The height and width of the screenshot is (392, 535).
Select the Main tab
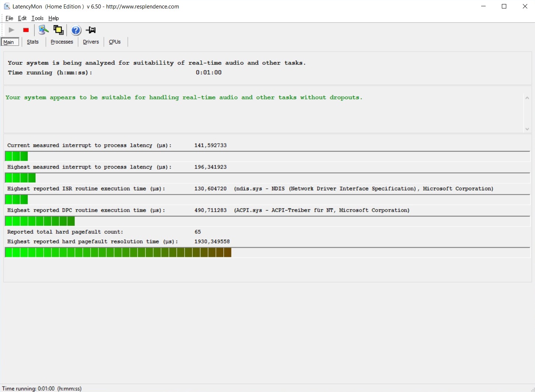coord(9,42)
